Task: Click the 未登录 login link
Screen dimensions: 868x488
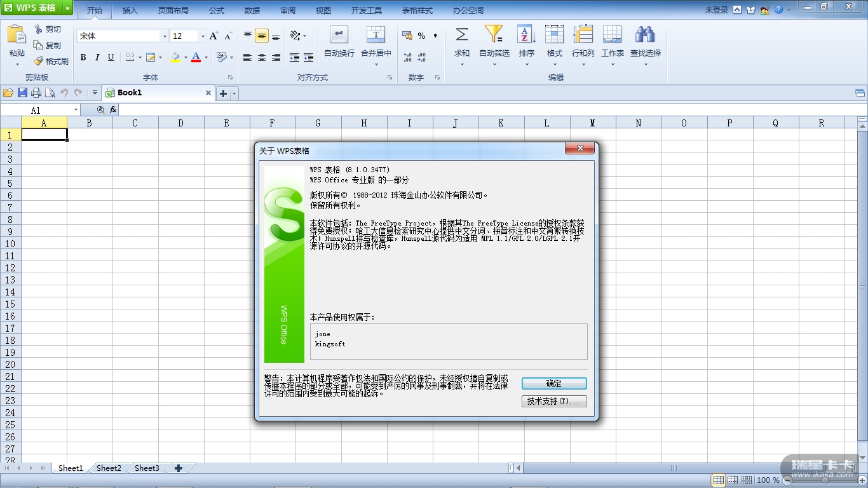Action: click(717, 10)
